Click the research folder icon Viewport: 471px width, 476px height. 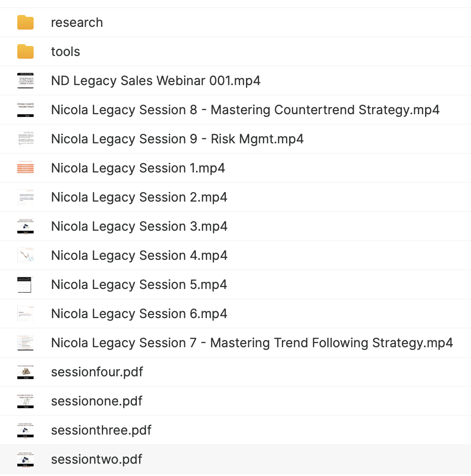25,22
